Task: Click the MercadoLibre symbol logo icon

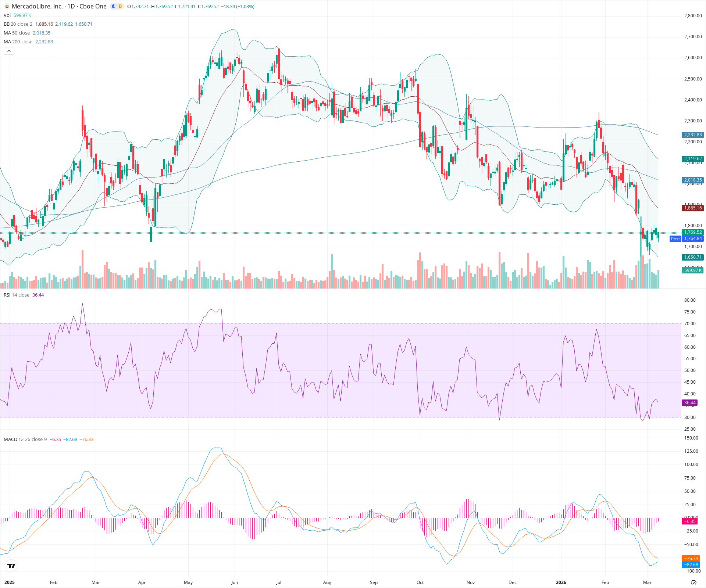Action: [x=7, y=6]
